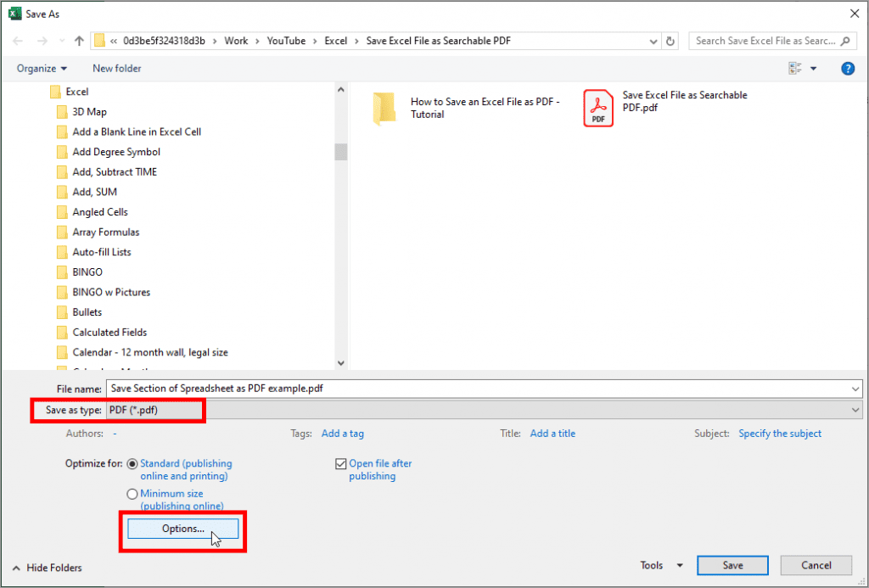
Task: Click the Save button
Action: (732, 565)
